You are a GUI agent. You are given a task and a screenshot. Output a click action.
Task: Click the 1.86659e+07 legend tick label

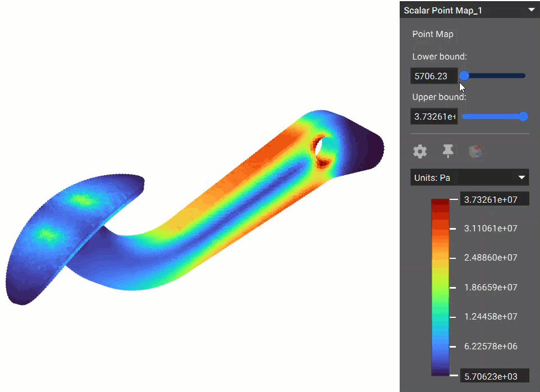[491, 287]
